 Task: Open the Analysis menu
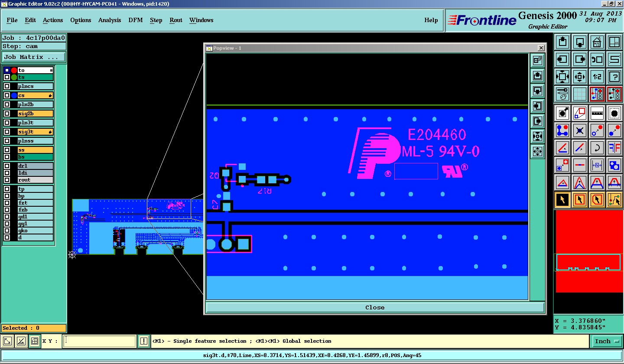[110, 20]
